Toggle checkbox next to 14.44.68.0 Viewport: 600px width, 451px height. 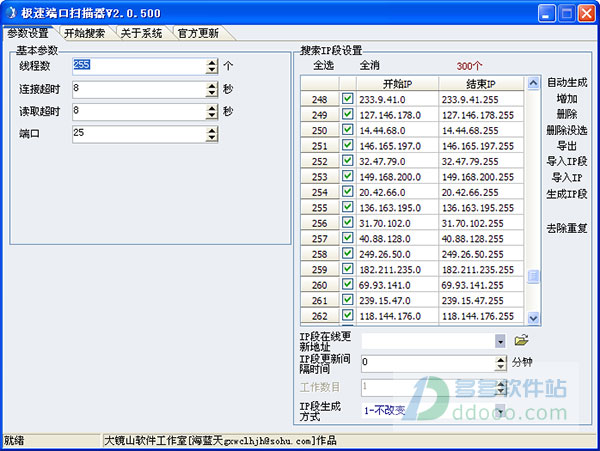tap(347, 130)
